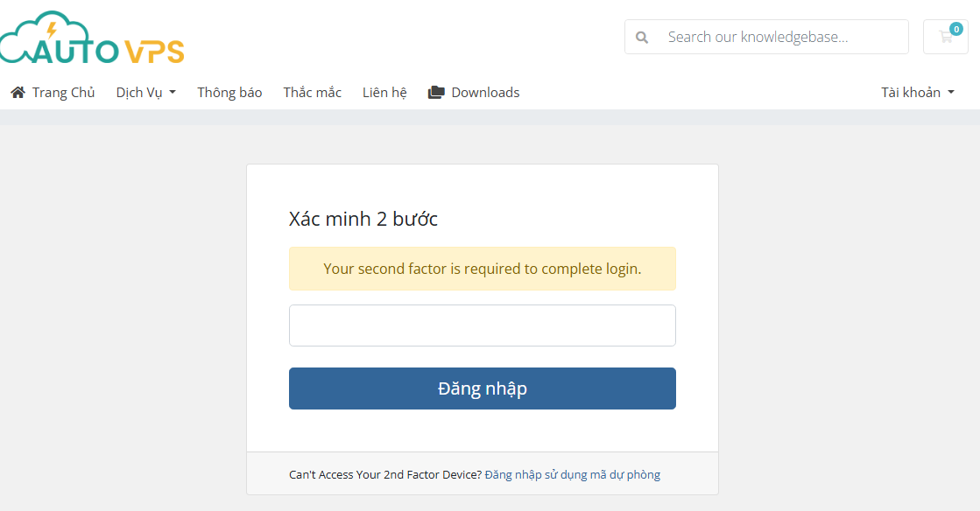Viewport: 980px width, 511px height.
Task: Open the Liên hệ contact page
Action: click(384, 93)
